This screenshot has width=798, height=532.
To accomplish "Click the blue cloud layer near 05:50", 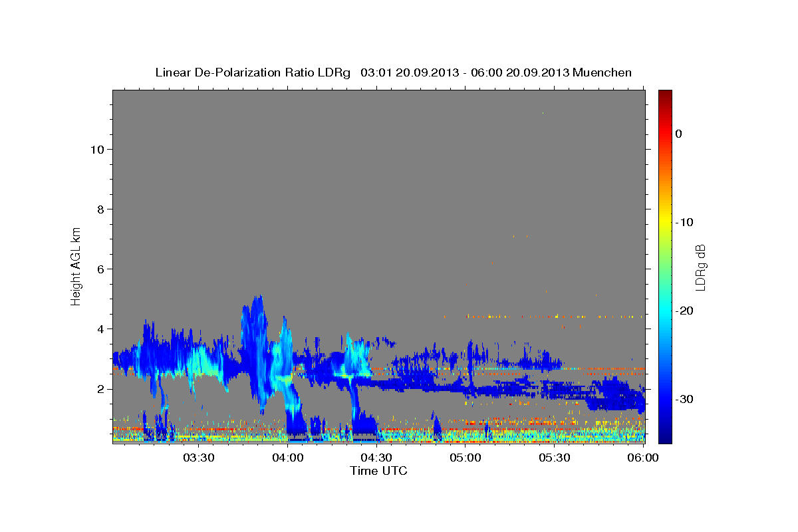I will [615, 394].
